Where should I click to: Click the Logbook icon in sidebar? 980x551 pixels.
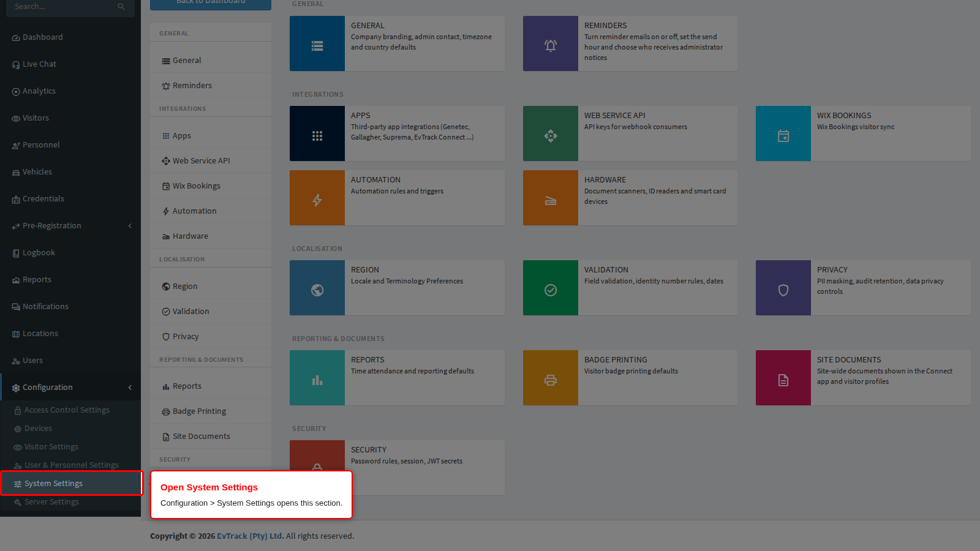pyautogui.click(x=16, y=253)
